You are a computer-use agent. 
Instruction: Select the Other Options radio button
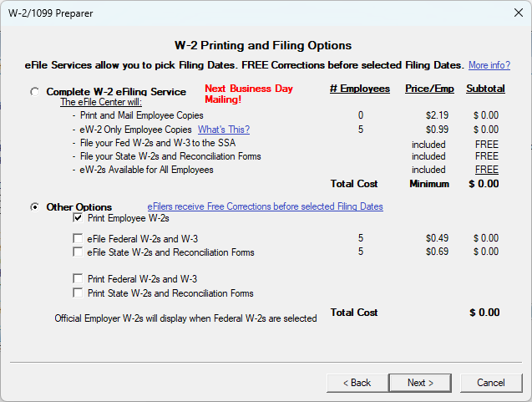(35, 207)
